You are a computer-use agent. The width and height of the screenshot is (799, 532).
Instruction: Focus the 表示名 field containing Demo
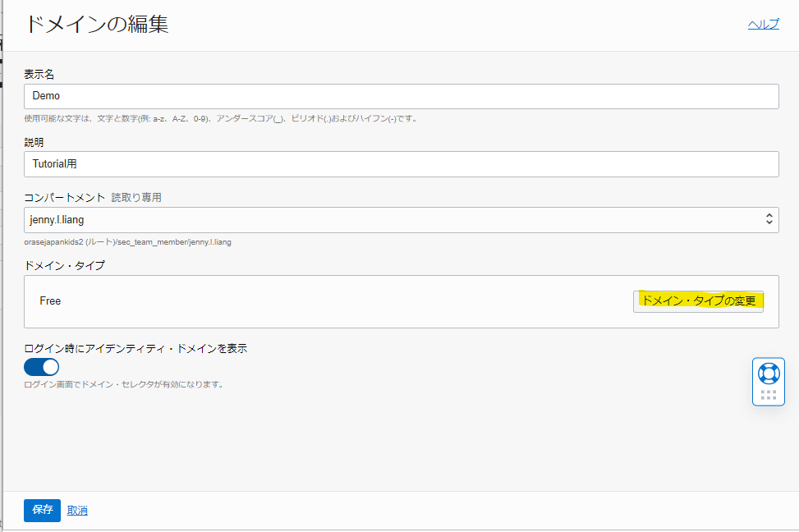(401, 96)
